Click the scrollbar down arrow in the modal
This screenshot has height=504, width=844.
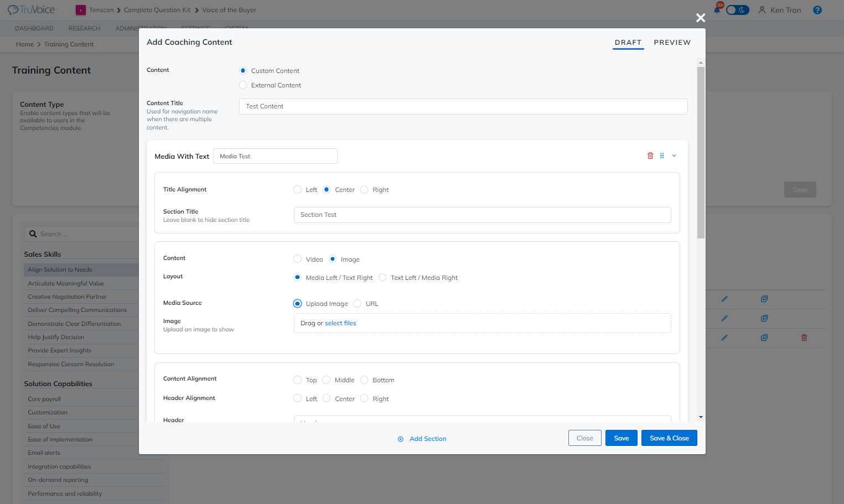[701, 417]
